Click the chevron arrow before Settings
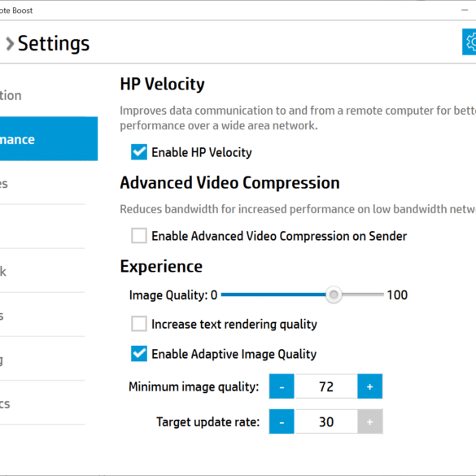 tap(10, 43)
